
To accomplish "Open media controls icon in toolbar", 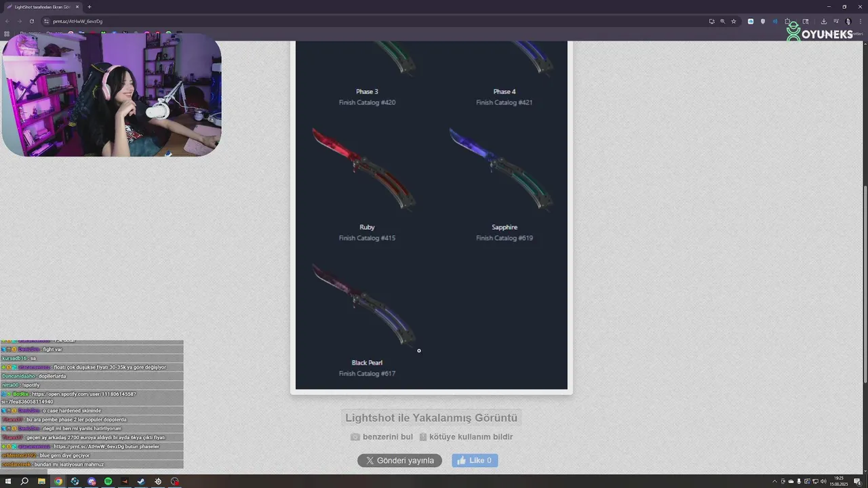I will [x=835, y=21].
